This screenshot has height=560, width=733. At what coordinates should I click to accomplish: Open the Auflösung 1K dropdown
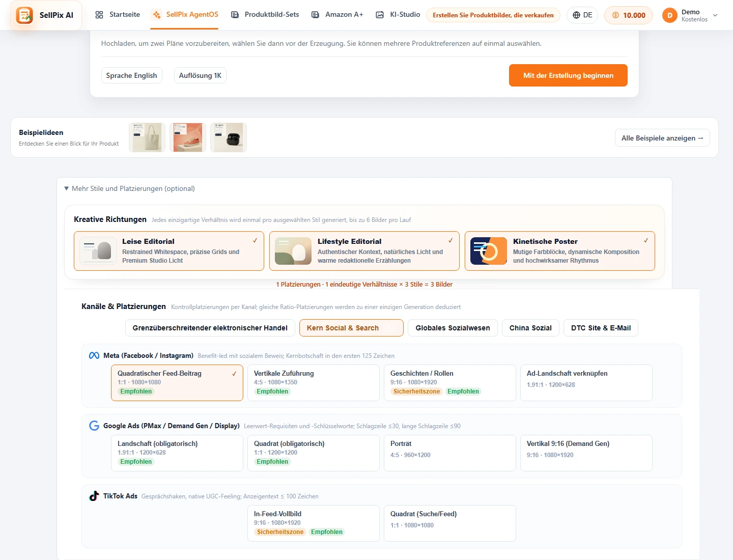coord(200,75)
